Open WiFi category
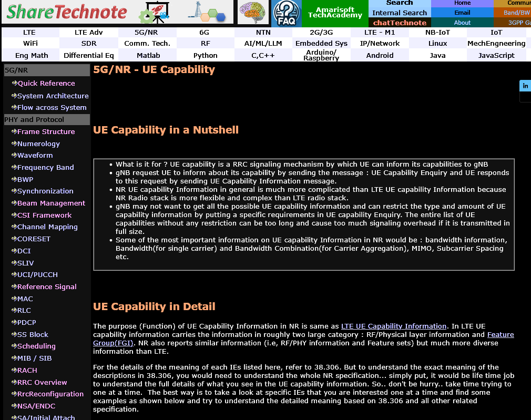Viewport: 531px width, 420px height. [x=30, y=43]
